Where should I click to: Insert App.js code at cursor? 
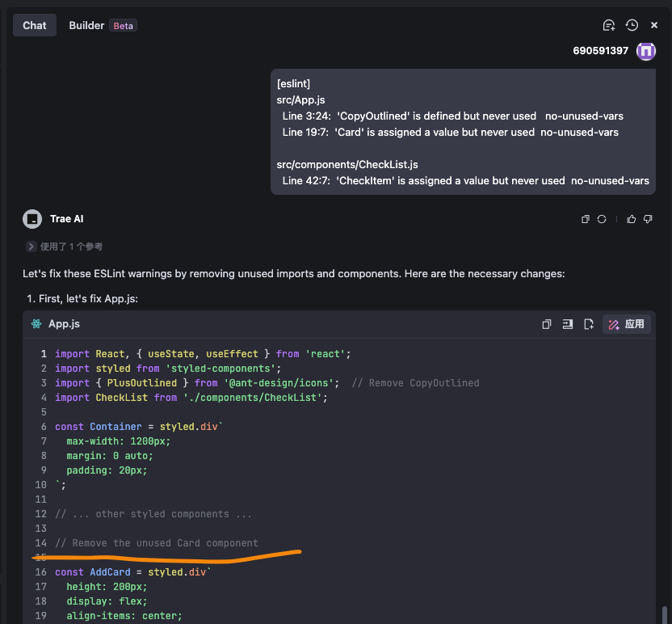[568, 324]
